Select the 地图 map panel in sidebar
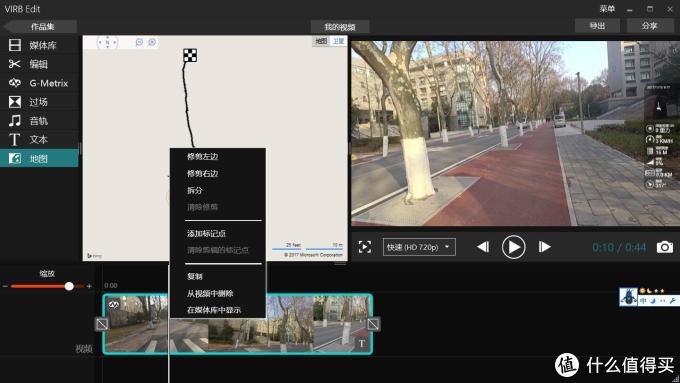 pos(39,158)
